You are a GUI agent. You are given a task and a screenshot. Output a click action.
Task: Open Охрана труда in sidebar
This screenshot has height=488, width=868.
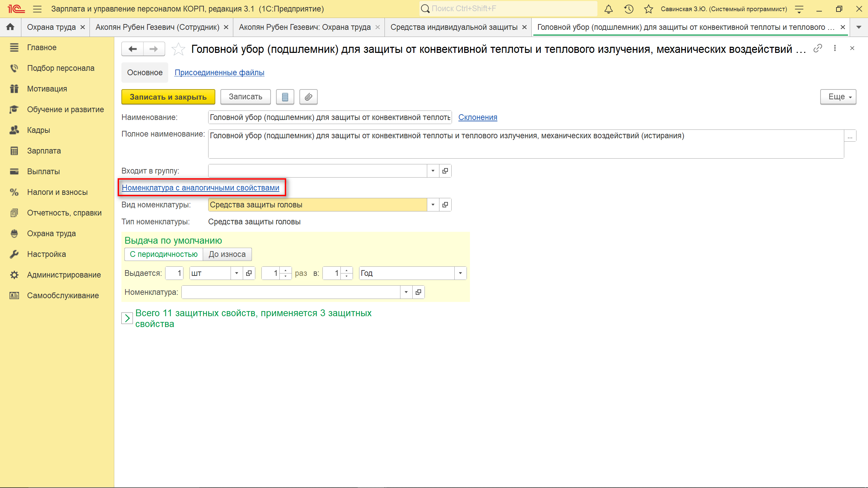click(x=51, y=233)
